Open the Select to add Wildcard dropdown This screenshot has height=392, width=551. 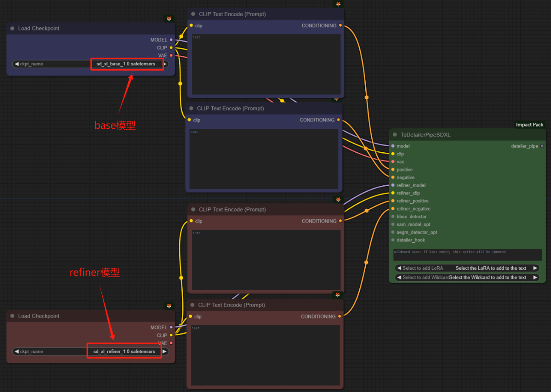pyautogui.click(x=467, y=278)
